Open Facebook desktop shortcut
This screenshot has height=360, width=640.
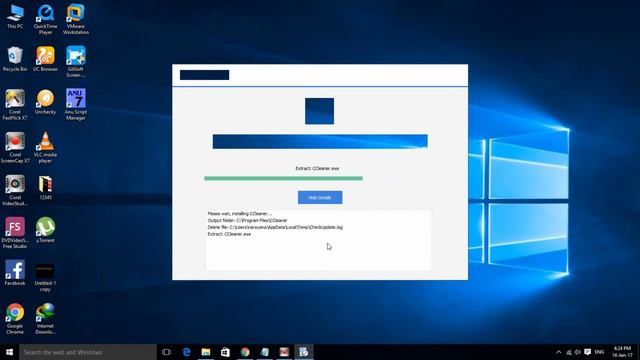(x=15, y=273)
